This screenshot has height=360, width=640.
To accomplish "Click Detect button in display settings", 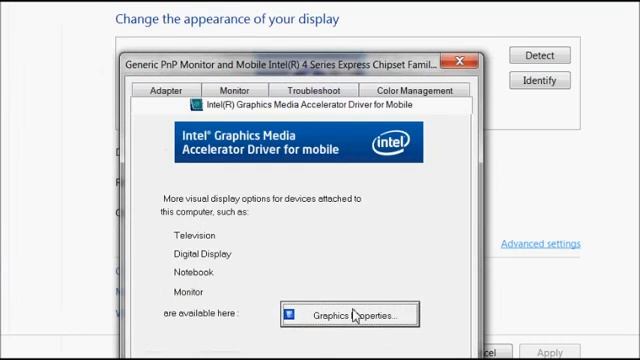I will tap(540, 56).
